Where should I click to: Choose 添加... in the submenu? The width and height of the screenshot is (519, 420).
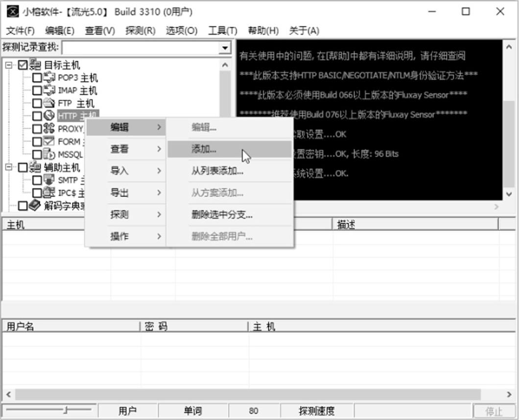pyautogui.click(x=230, y=149)
